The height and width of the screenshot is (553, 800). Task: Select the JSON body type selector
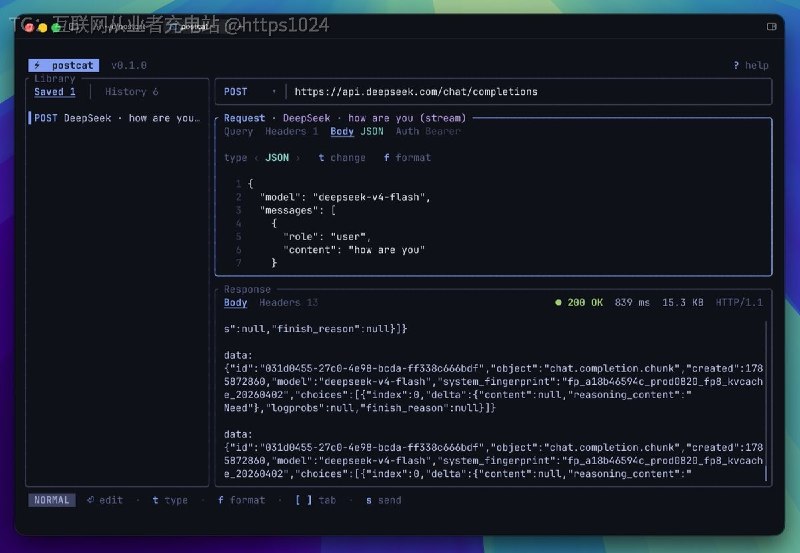pos(277,158)
